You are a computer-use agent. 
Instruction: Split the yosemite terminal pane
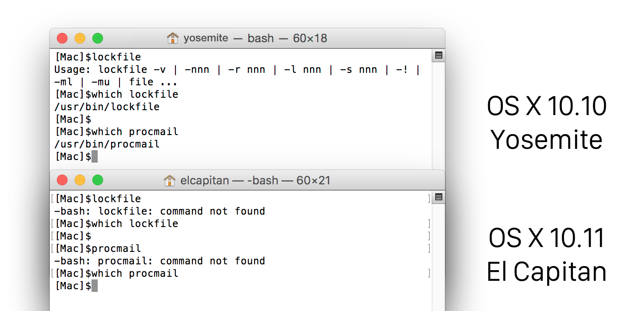tap(438, 56)
